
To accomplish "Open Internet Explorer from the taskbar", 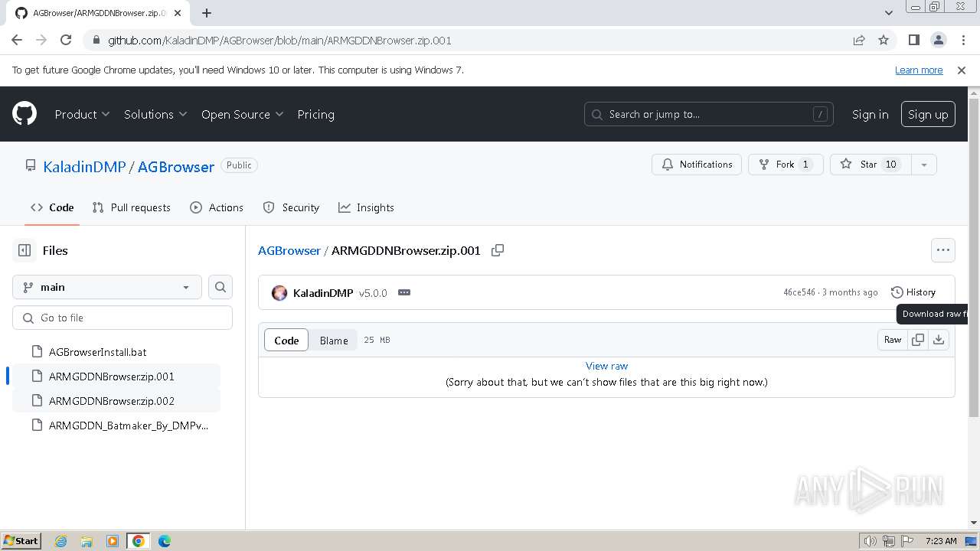I will [x=60, y=541].
